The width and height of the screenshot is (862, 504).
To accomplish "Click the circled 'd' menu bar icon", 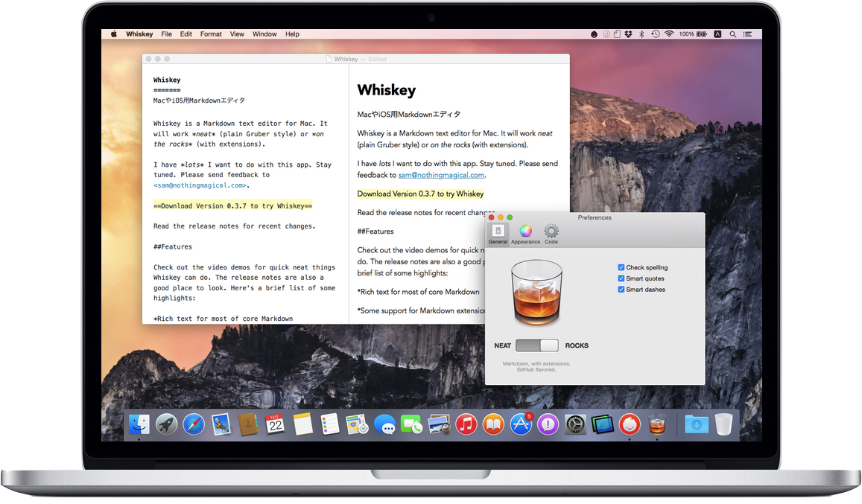I will click(606, 34).
